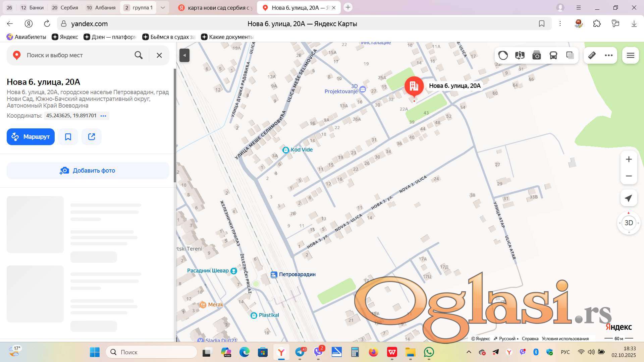Select the ruler measurement tool
644x362 pixels.
pos(592,55)
